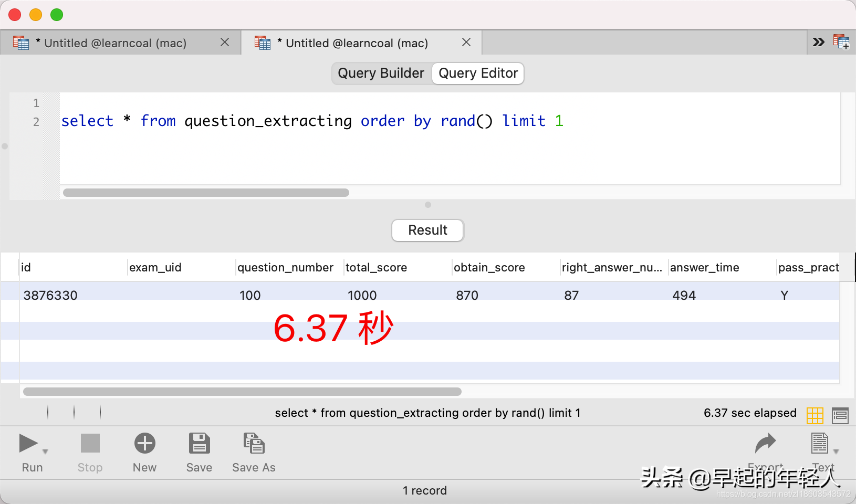Click the 1 record status text

(x=425, y=490)
